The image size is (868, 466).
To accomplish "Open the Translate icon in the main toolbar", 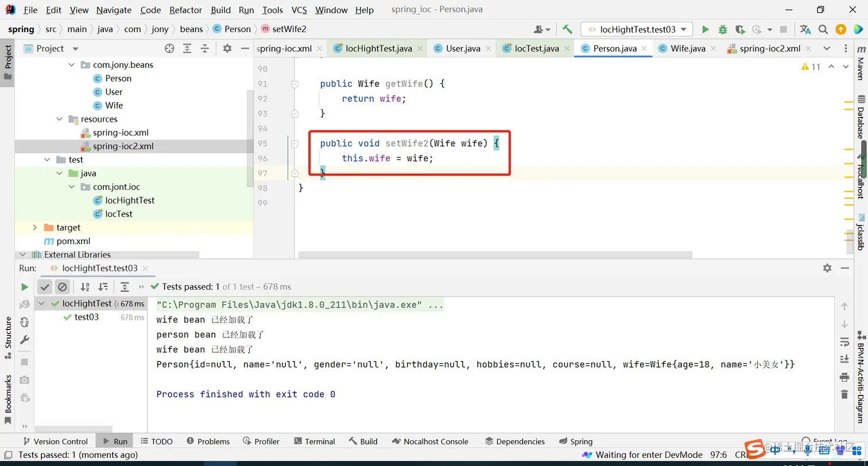I will pyautogui.click(x=805, y=29).
